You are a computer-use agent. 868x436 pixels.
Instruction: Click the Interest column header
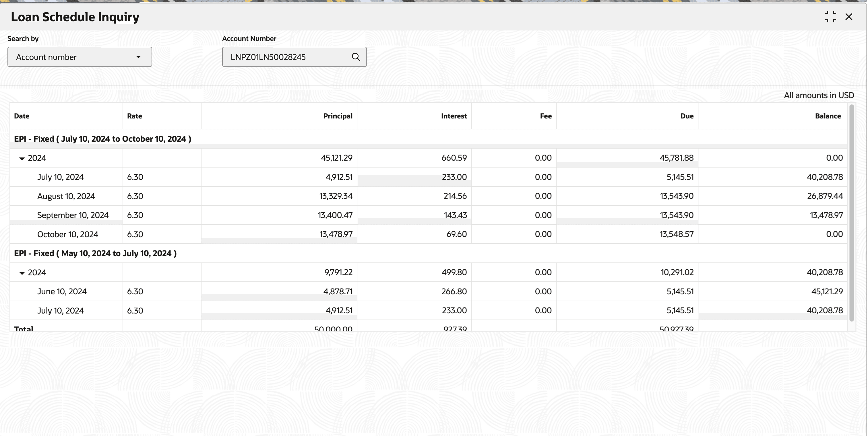click(x=454, y=116)
